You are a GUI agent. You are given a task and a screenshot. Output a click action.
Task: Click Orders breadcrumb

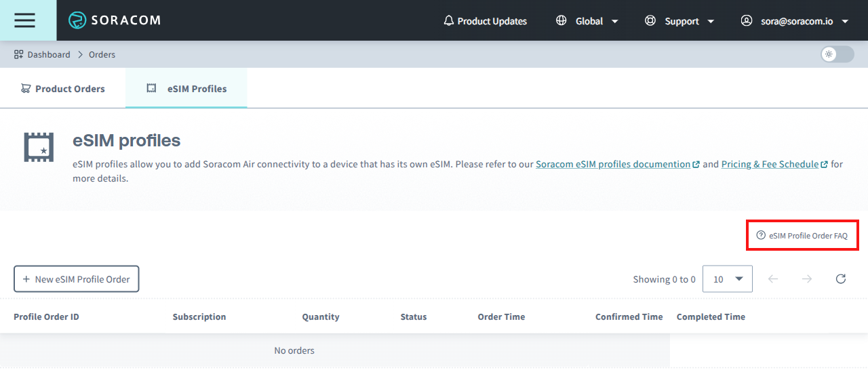point(102,54)
